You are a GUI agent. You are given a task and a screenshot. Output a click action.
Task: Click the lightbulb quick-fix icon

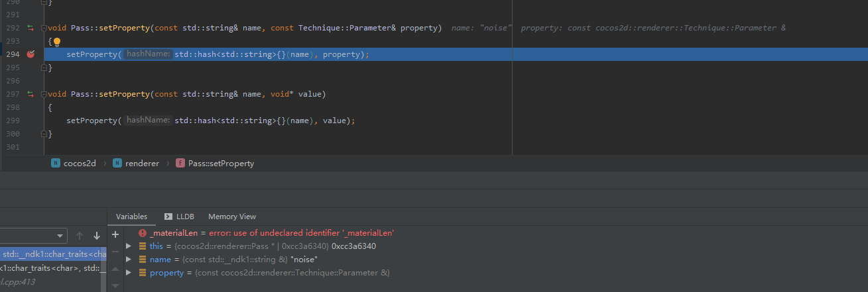click(57, 42)
